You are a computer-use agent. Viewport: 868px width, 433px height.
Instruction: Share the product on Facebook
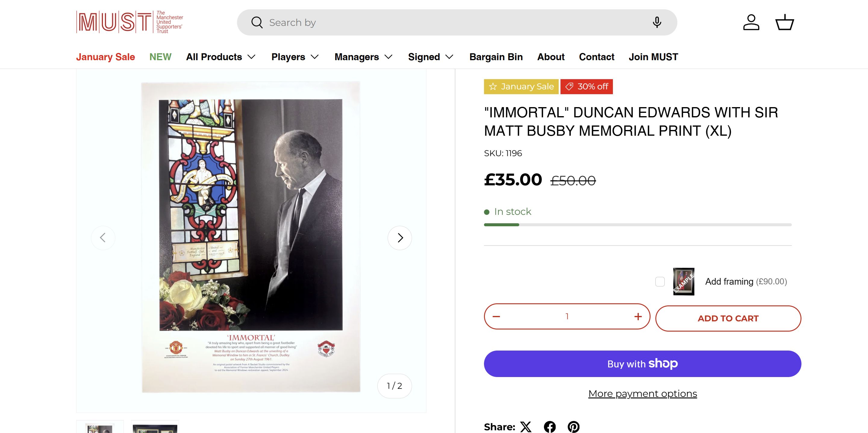[x=550, y=427]
